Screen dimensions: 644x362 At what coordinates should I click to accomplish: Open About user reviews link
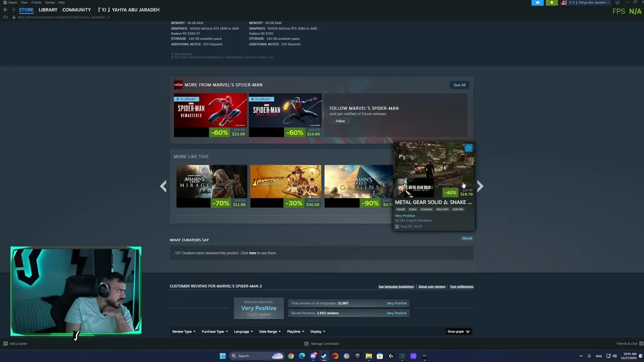432,287
